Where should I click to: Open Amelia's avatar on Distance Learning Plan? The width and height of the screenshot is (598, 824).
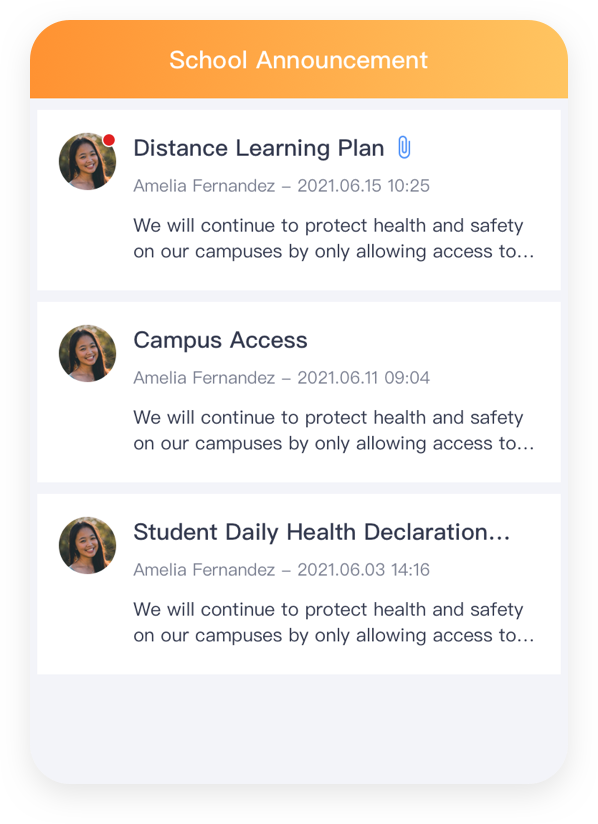click(87, 161)
